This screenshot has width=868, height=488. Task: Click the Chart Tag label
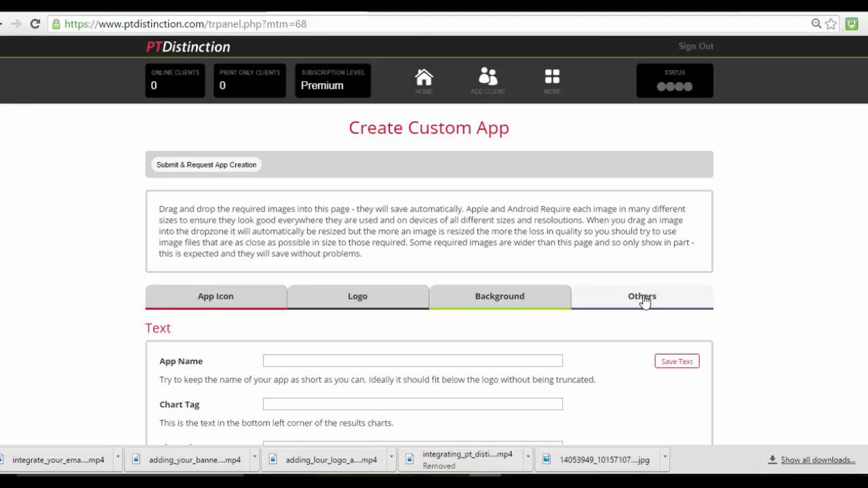pyautogui.click(x=179, y=405)
